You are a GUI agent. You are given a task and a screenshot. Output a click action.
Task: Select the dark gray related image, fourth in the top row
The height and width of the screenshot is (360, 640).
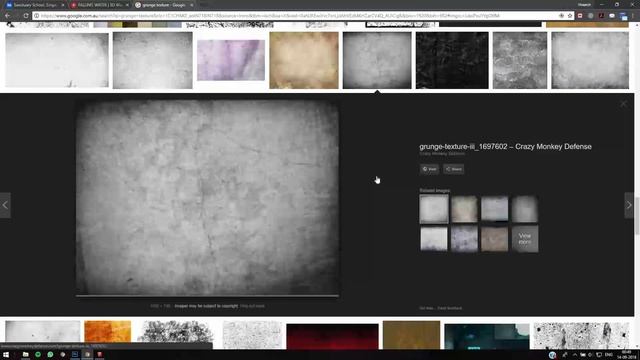[x=525, y=209]
